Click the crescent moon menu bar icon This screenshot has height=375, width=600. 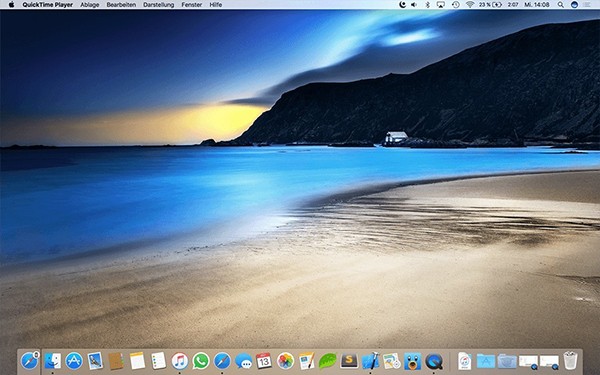[402, 5]
